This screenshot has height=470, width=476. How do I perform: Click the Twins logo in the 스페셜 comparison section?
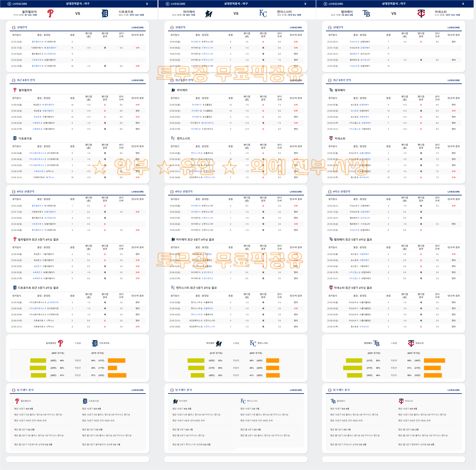pos(411,343)
